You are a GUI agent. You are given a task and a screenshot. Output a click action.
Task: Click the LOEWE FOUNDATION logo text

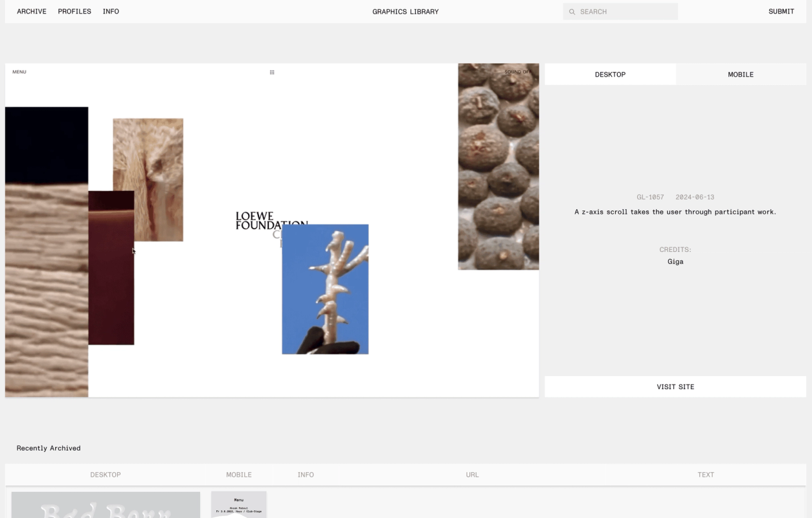[x=271, y=221]
